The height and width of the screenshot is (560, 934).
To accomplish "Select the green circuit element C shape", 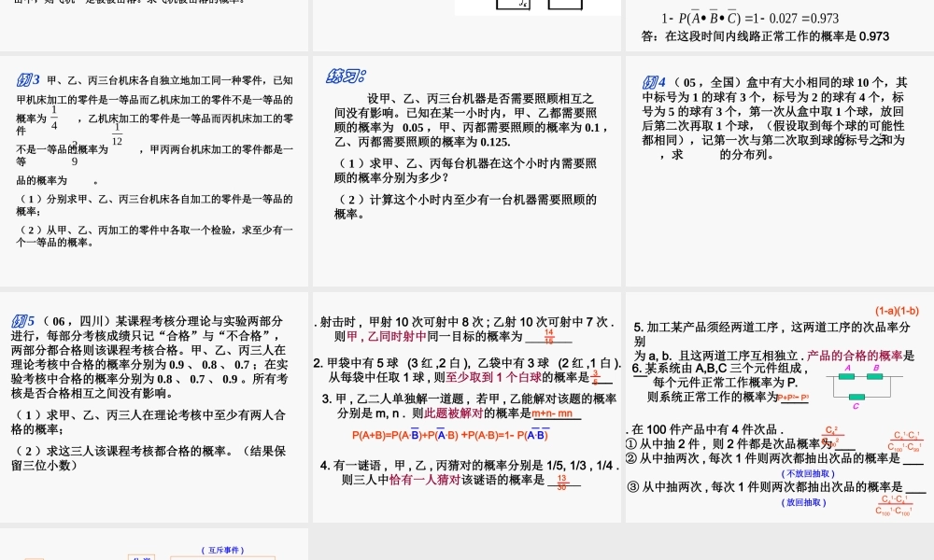I will (856, 397).
